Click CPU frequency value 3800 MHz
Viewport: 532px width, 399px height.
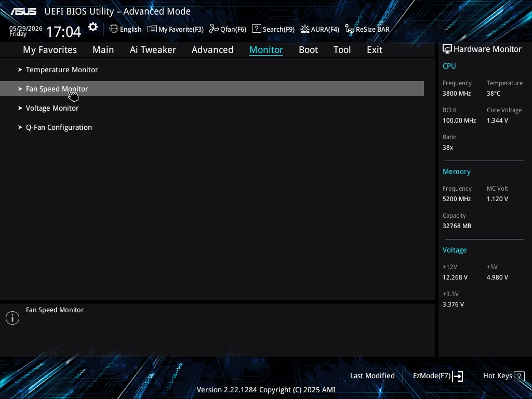point(457,94)
